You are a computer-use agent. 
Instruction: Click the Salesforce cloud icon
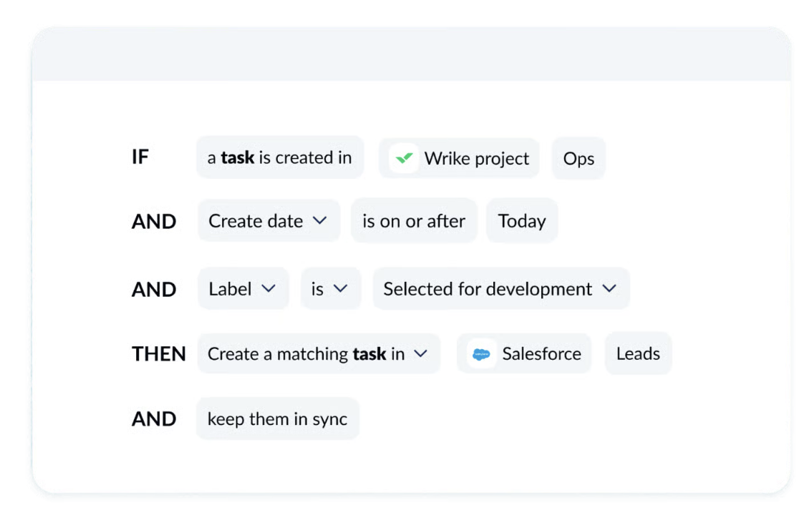(x=482, y=353)
